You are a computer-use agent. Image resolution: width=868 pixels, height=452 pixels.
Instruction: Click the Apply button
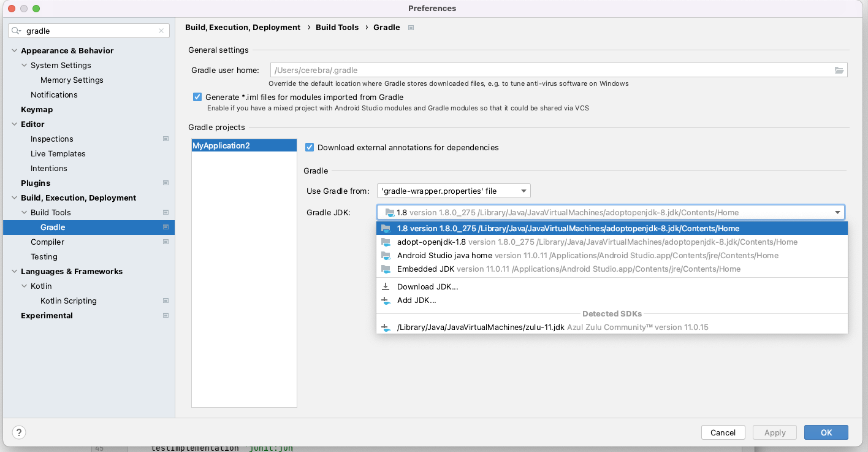775,432
